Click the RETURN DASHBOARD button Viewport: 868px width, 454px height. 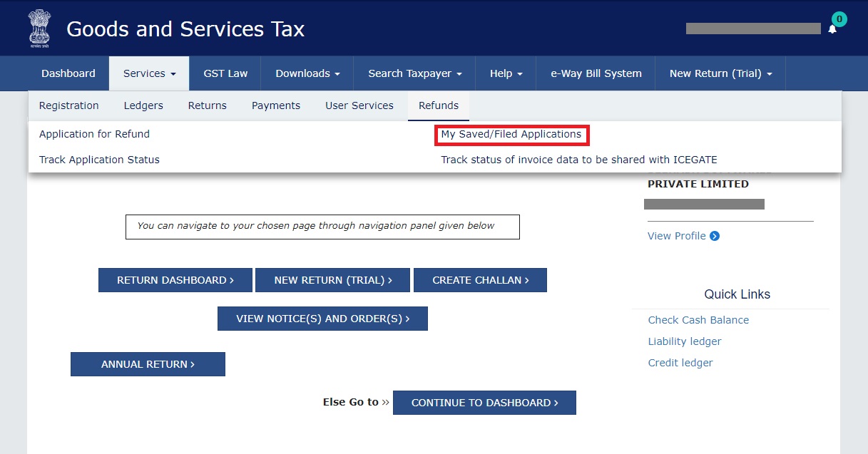pyautogui.click(x=175, y=279)
